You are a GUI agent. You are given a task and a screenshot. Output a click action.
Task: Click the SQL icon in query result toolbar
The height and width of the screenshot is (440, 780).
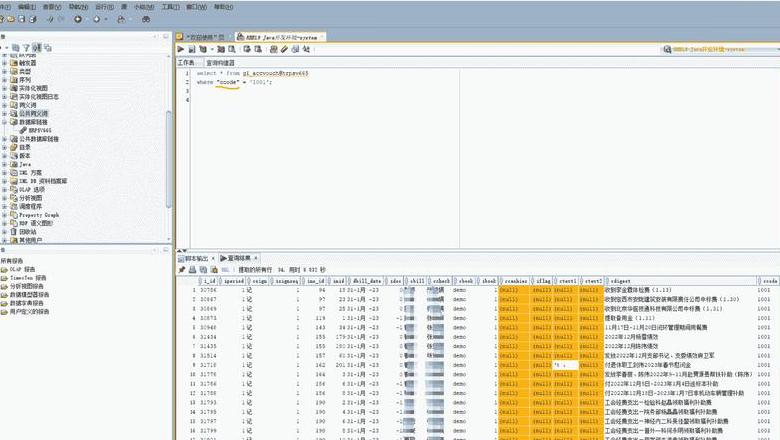coord(225,269)
